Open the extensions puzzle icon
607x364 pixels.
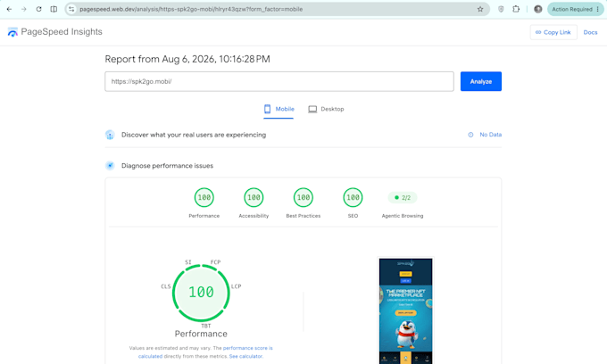coord(516,9)
